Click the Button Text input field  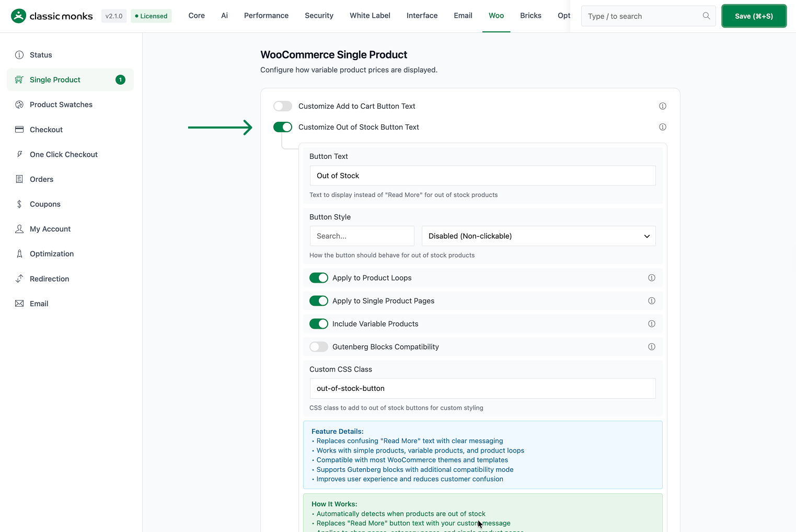(482, 176)
